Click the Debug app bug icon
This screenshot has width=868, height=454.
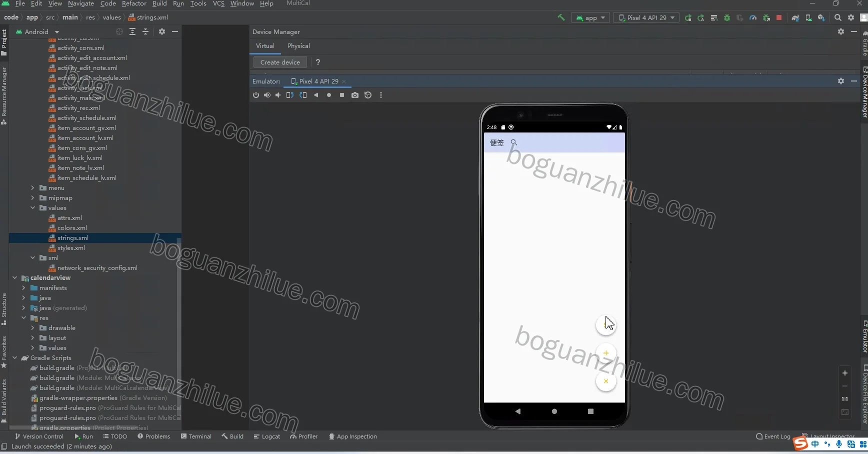pos(727,17)
